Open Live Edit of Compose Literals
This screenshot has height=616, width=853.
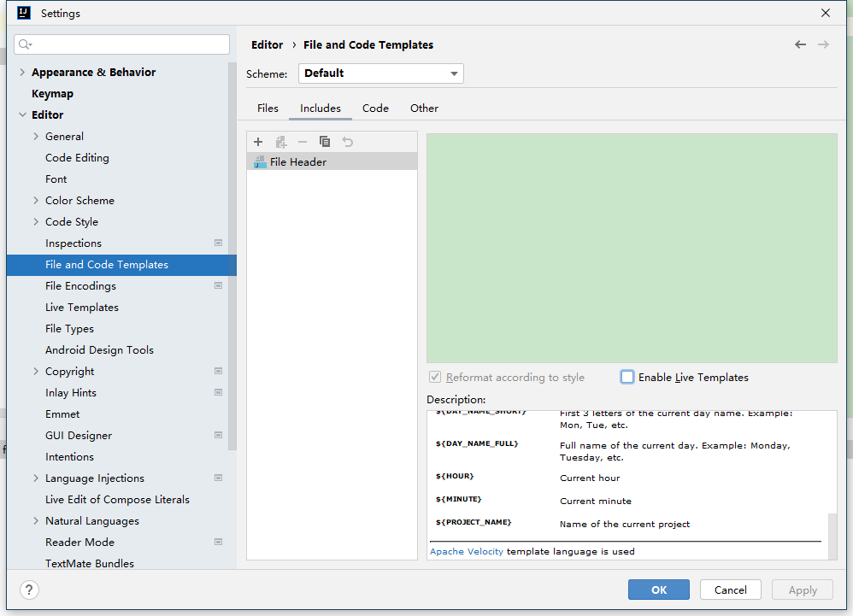coord(117,499)
